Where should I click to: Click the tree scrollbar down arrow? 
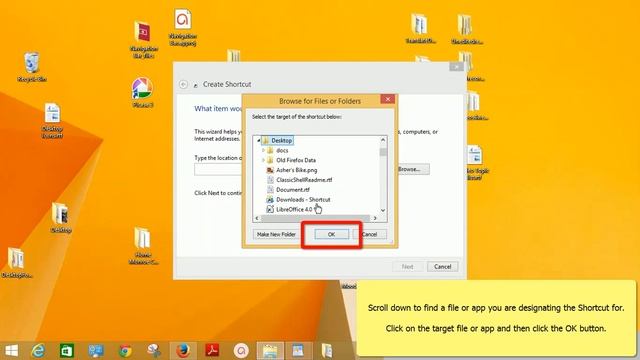[x=383, y=210]
